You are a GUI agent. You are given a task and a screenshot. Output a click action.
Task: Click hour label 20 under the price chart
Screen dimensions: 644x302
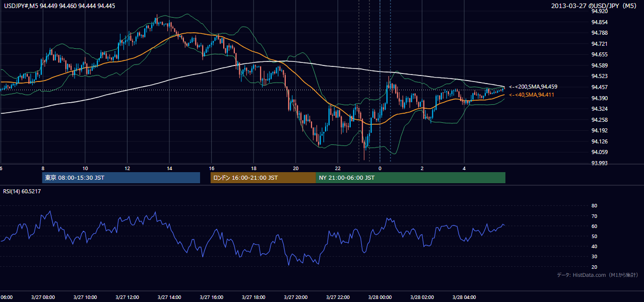click(x=296, y=168)
